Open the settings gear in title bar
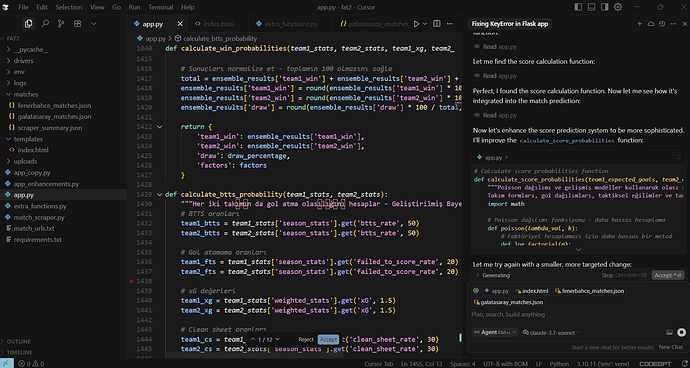The image size is (690, 368). pyautogui.click(x=618, y=7)
